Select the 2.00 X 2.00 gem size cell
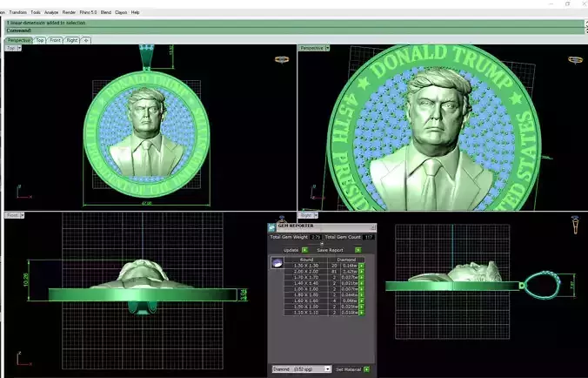This screenshot has width=588, height=378. 306,272
